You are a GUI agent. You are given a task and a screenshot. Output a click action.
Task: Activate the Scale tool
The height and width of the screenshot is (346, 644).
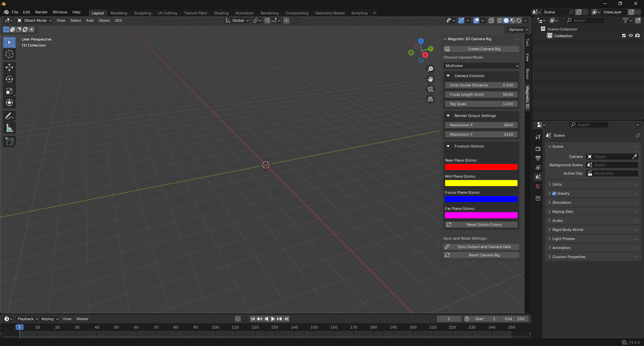point(9,91)
